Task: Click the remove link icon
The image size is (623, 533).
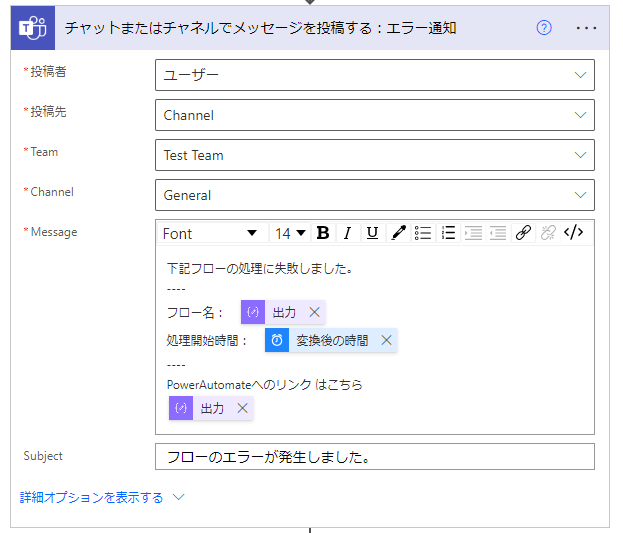Action: pyautogui.click(x=548, y=233)
